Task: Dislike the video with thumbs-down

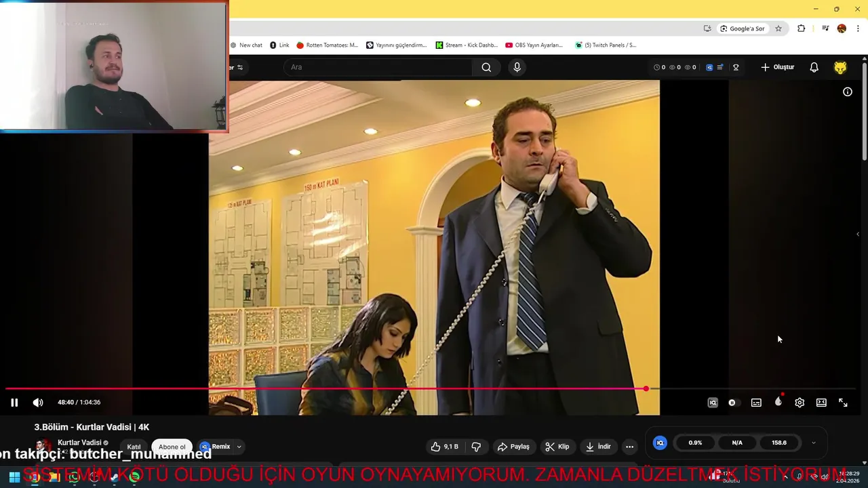Action: click(476, 447)
